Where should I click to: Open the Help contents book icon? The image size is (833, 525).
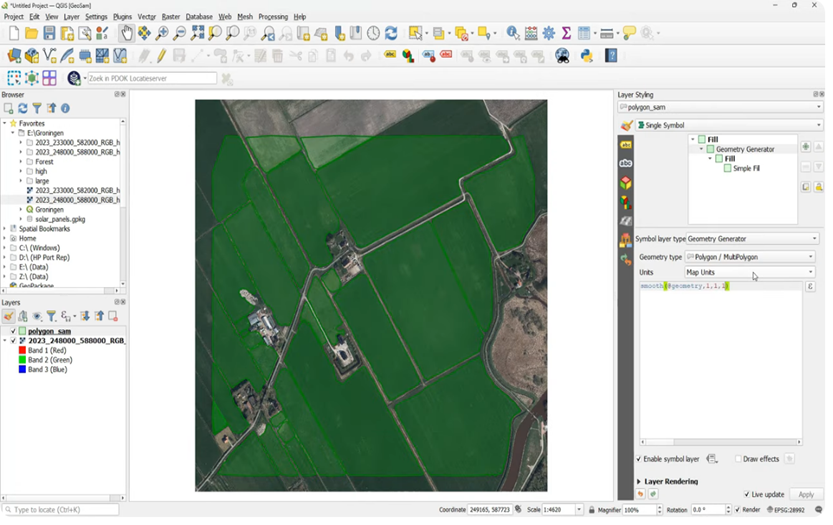[x=611, y=56]
